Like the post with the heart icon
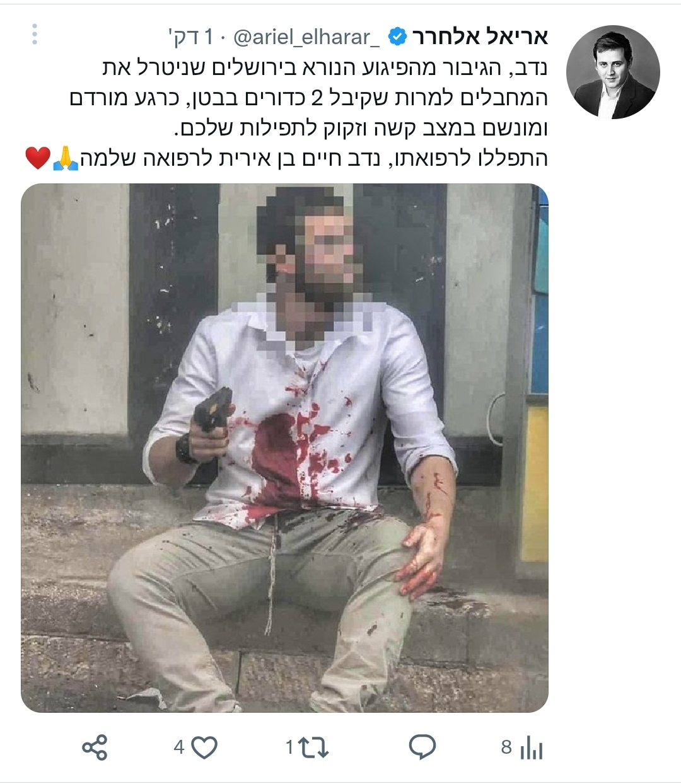681x784 pixels. (x=204, y=747)
